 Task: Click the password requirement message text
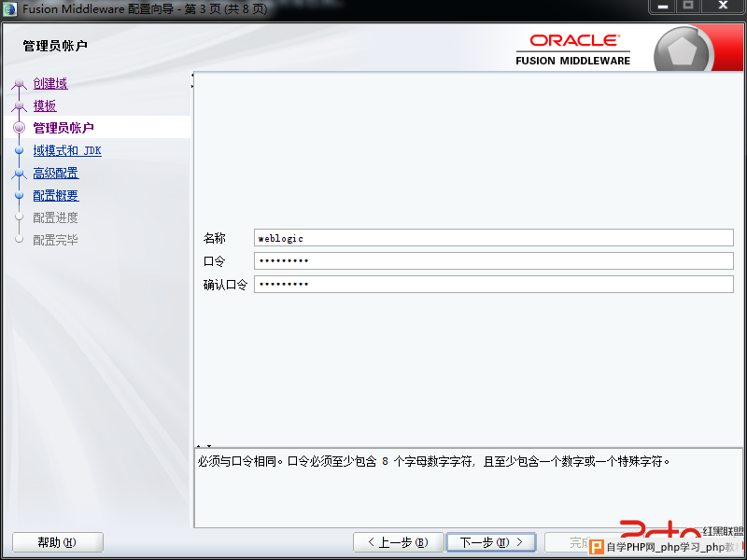tap(433, 461)
